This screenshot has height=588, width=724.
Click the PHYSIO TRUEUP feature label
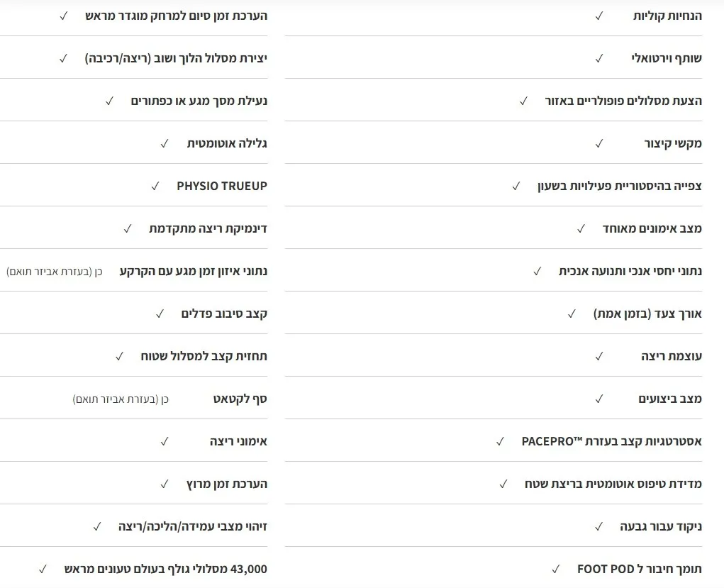coord(222,186)
